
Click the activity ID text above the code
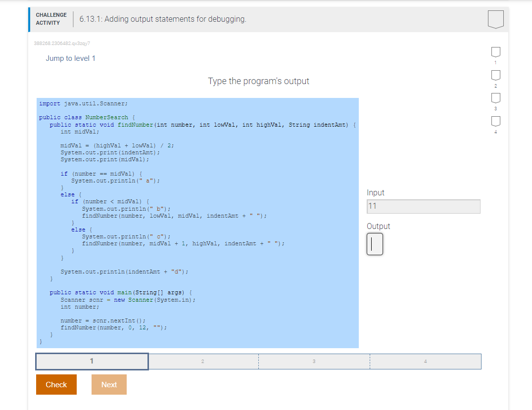[x=61, y=44]
